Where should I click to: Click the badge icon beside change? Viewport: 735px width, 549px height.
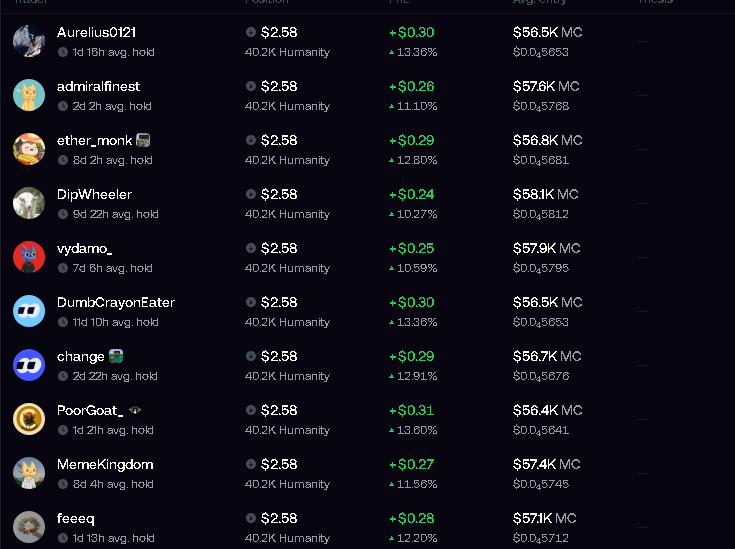click(x=116, y=356)
